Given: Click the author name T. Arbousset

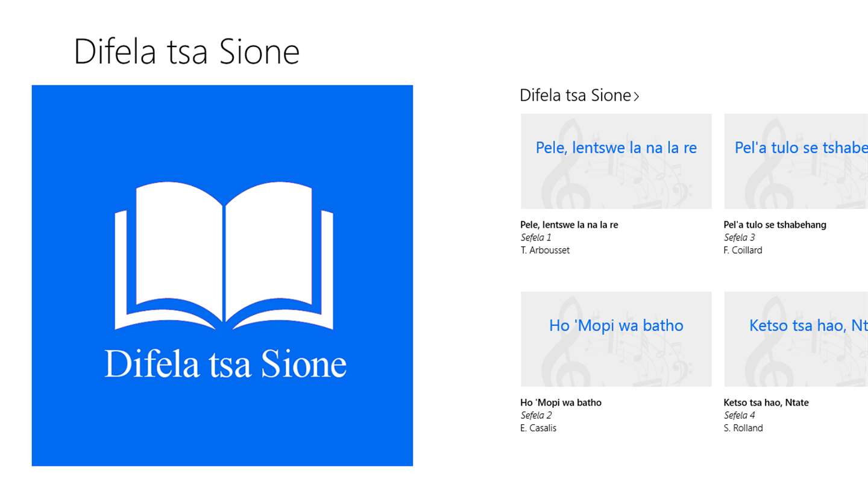Looking at the screenshot, I should point(545,250).
